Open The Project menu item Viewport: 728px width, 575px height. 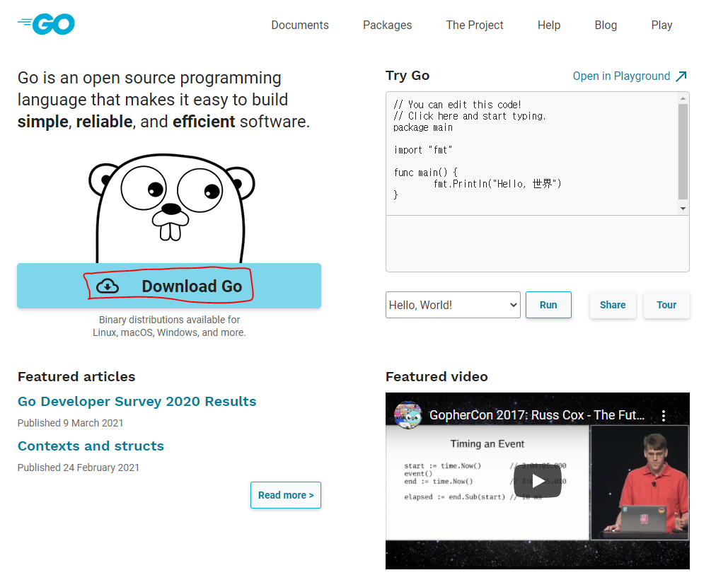coord(475,25)
